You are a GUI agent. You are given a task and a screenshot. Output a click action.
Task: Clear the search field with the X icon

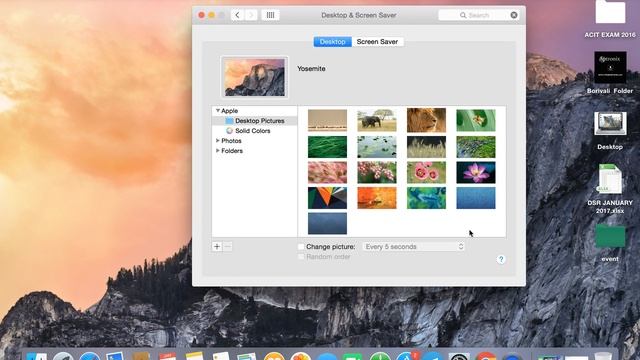514,15
